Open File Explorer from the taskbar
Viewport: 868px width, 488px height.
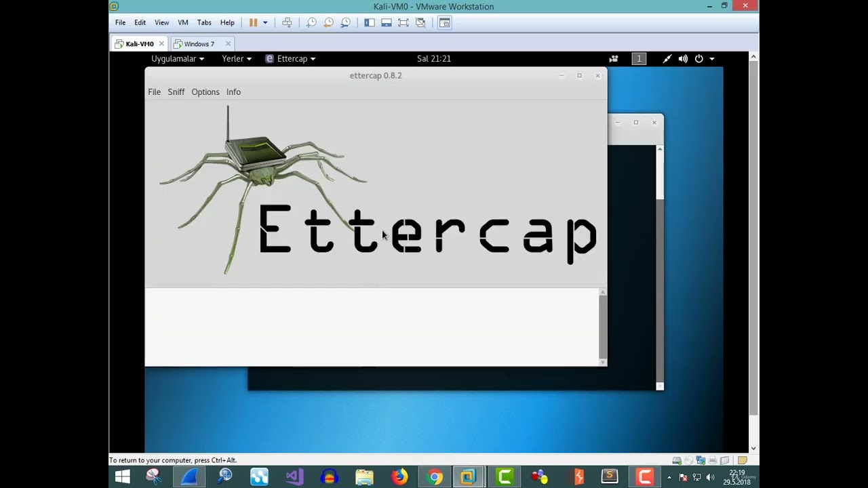coord(364,477)
